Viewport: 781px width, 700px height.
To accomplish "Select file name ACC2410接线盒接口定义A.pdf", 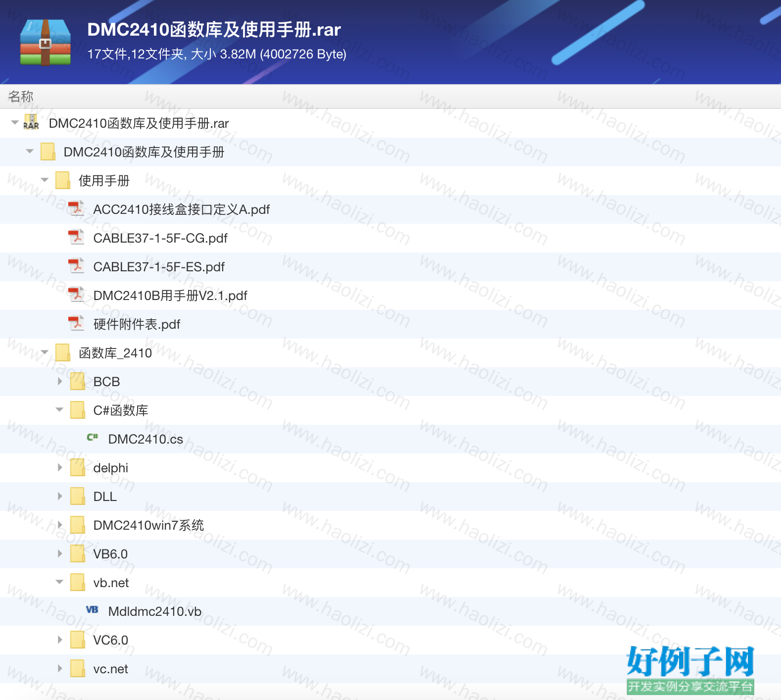I will (182, 209).
